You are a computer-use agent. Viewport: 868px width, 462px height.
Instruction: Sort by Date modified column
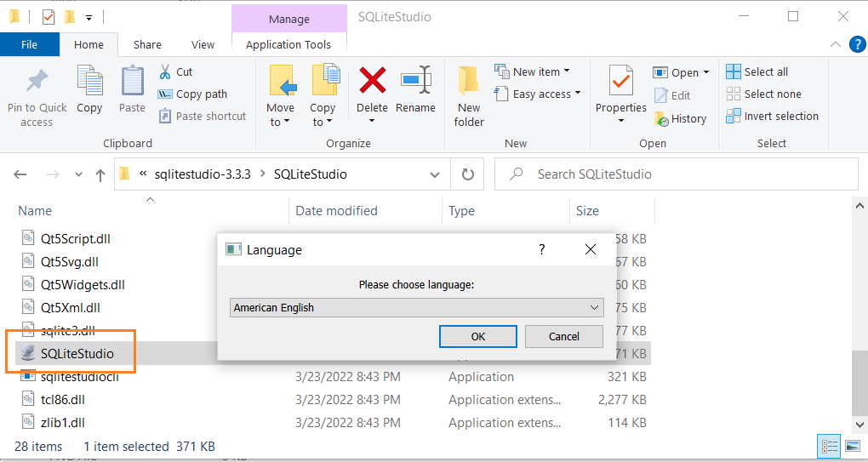pyautogui.click(x=337, y=211)
